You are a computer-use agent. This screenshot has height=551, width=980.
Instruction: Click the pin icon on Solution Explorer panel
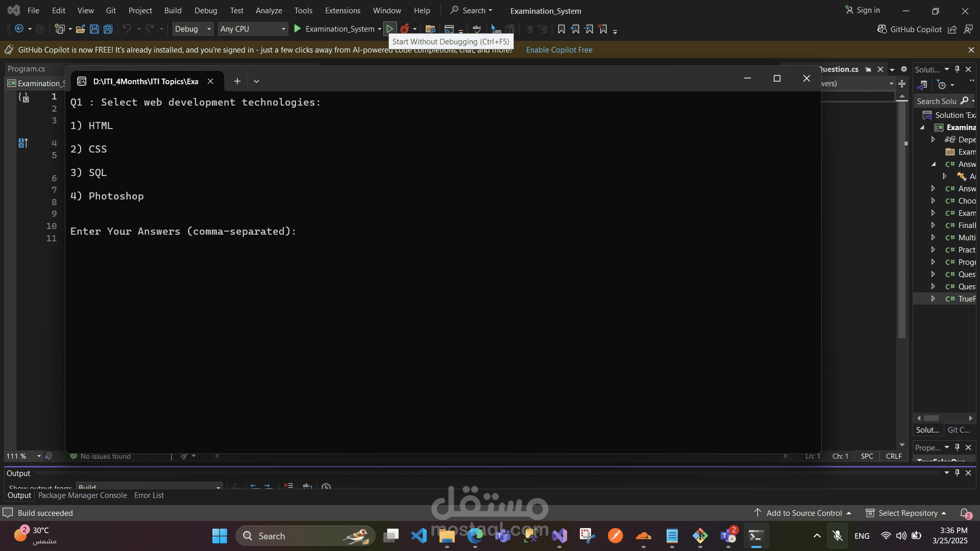coord(958,69)
